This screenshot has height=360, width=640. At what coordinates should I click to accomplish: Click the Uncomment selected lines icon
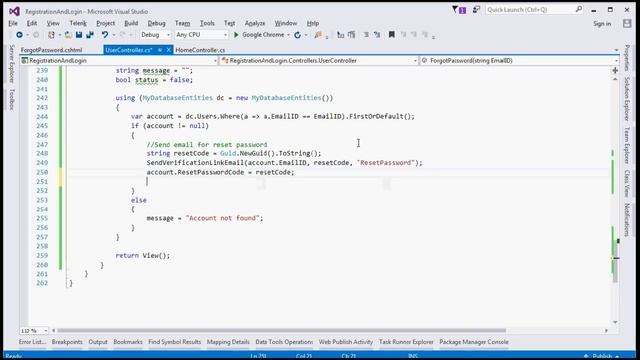(377, 35)
